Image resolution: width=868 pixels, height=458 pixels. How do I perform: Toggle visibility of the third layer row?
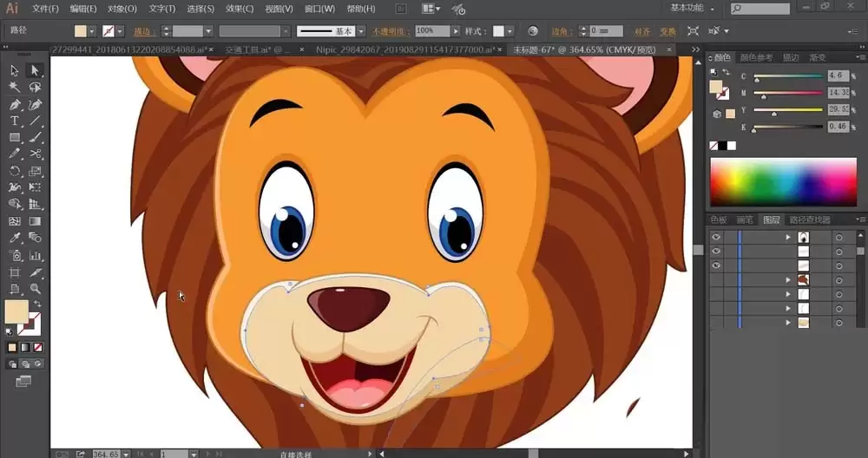pos(716,265)
